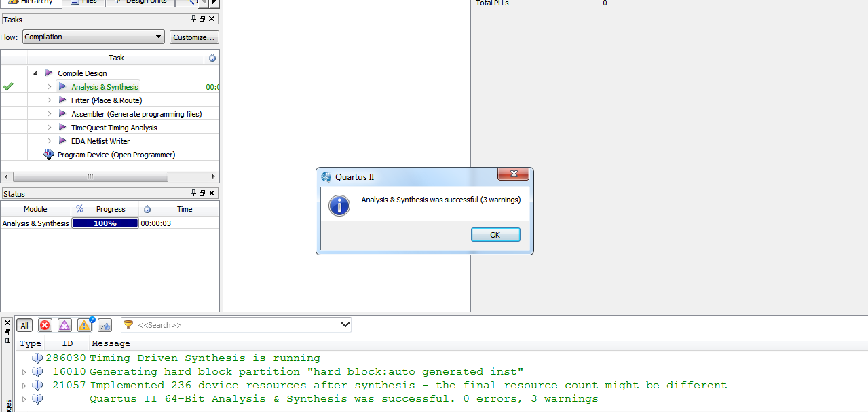
Task: Select Assembler (Generate programming files) task
Action: (x=136, y=114)
